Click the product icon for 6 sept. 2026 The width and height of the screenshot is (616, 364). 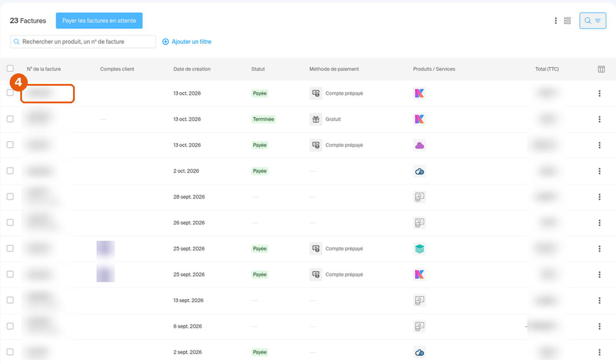tap(419, 327)
